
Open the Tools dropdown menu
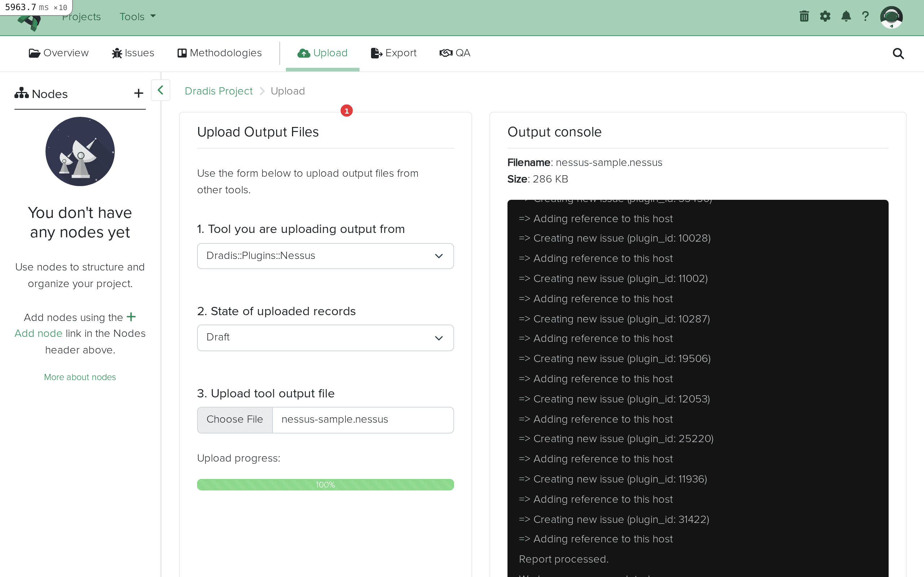pyautogui.click(x=137, y=16)
